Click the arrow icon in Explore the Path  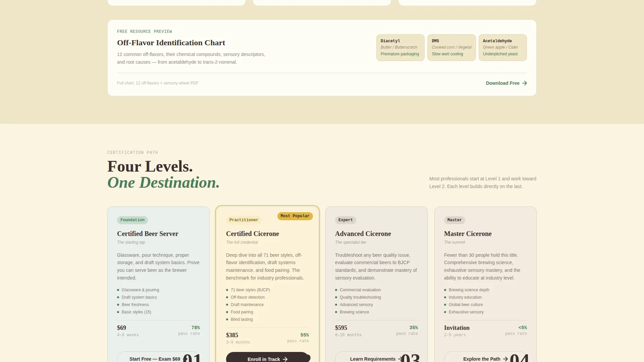(505, 359)
